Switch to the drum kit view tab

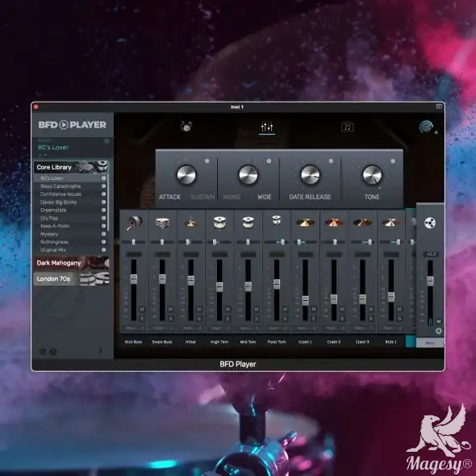tap(186, 126)
